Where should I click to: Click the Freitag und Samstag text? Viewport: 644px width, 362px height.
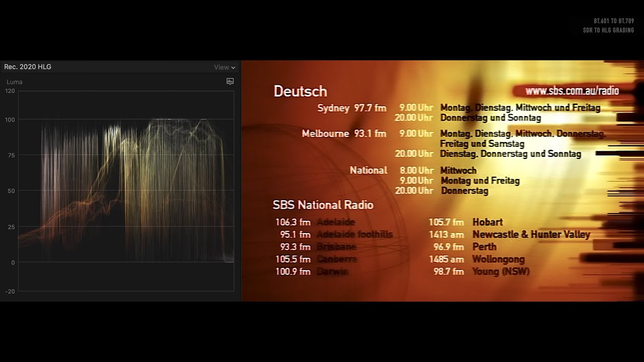pyautogui.click(x=482, y=144)
